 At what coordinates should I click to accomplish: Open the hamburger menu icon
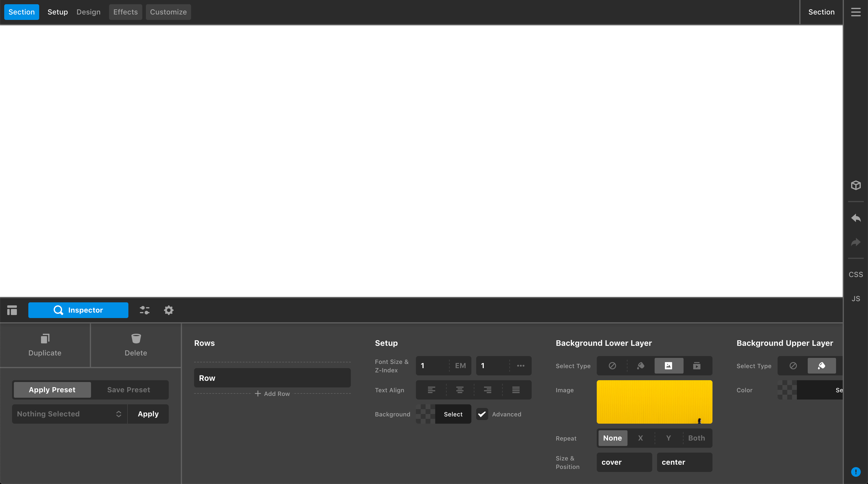point(856,12)
